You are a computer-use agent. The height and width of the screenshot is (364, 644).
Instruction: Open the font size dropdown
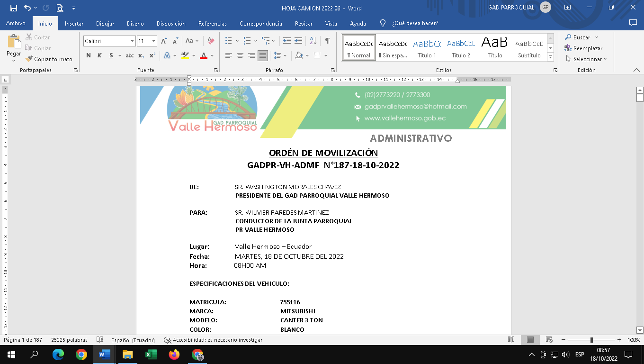[x=153, y=41]
